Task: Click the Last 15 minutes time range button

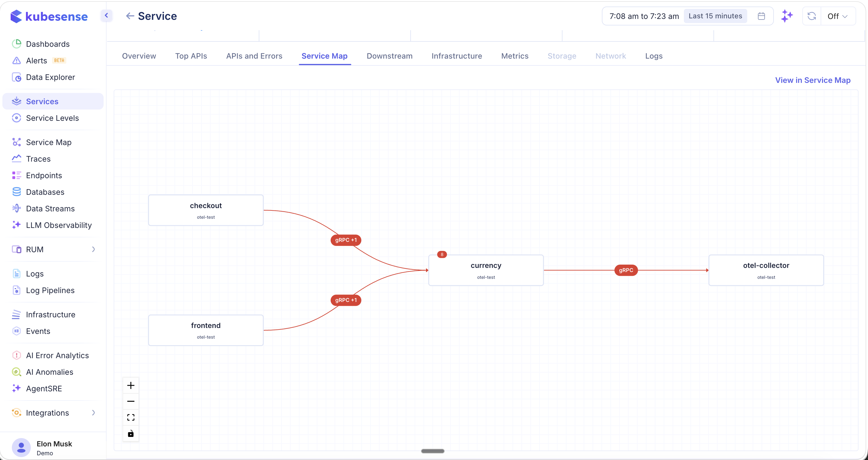Action: [x=715, y=15]
